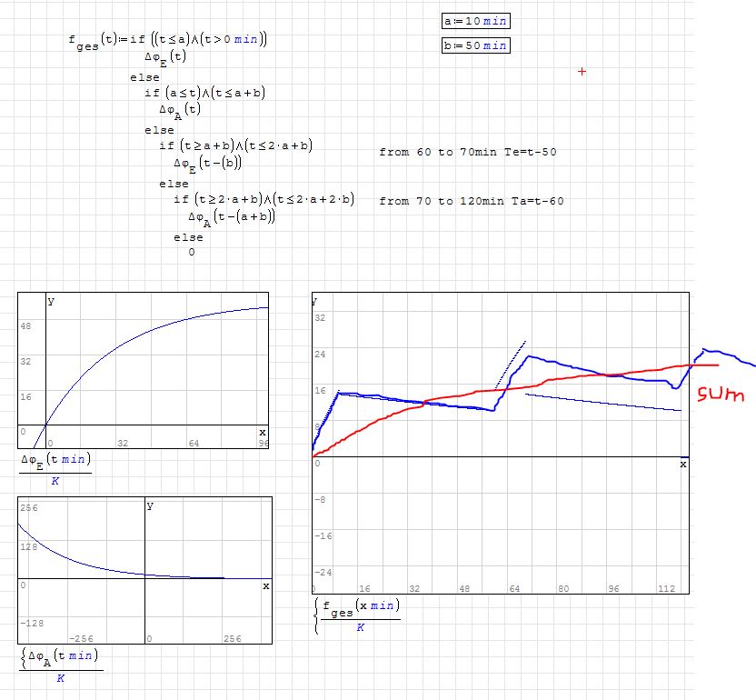Click the "256" y-axis limit on Δφ_A plot

29,507
